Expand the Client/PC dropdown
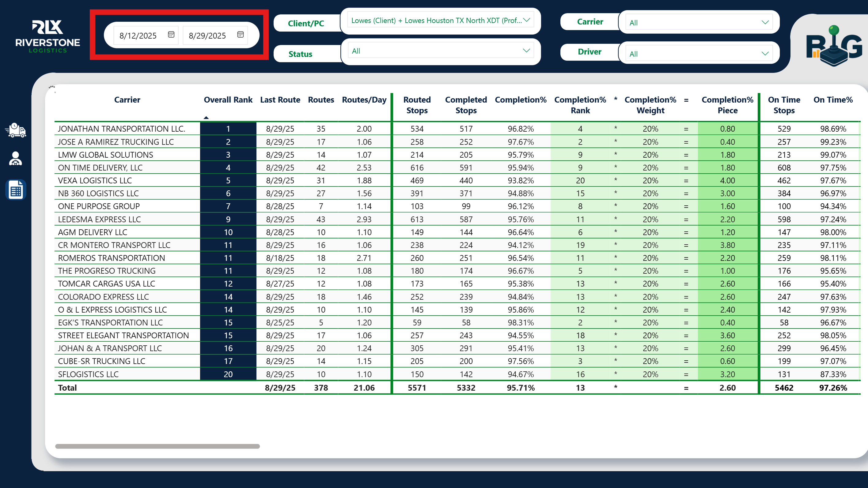Image resolution: width=868 pixels, height=488 pixels. 527,20
